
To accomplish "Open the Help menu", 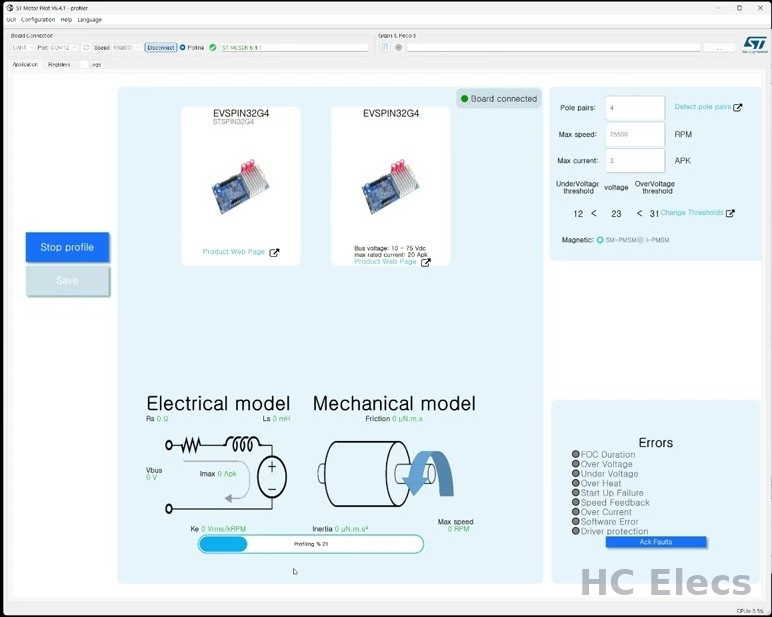I will tap(66, 20).
